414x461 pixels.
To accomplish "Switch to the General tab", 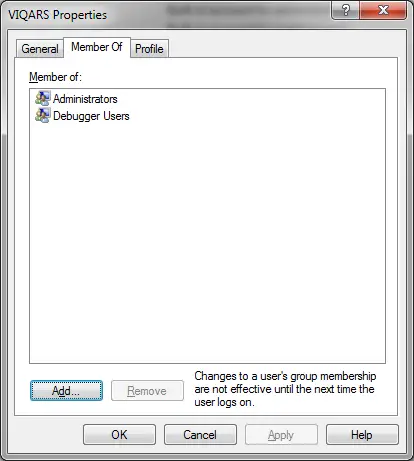I will pos(40,49).
